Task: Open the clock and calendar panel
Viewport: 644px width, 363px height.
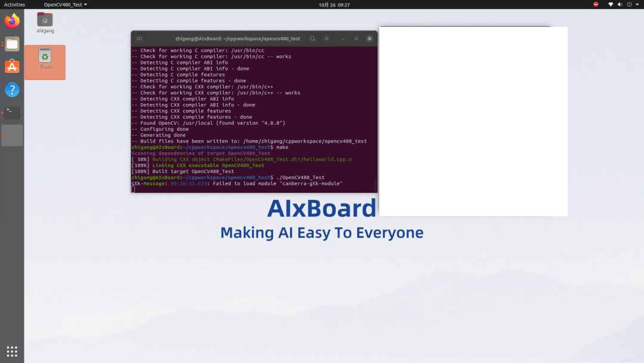Action: [x=334, y=5]
